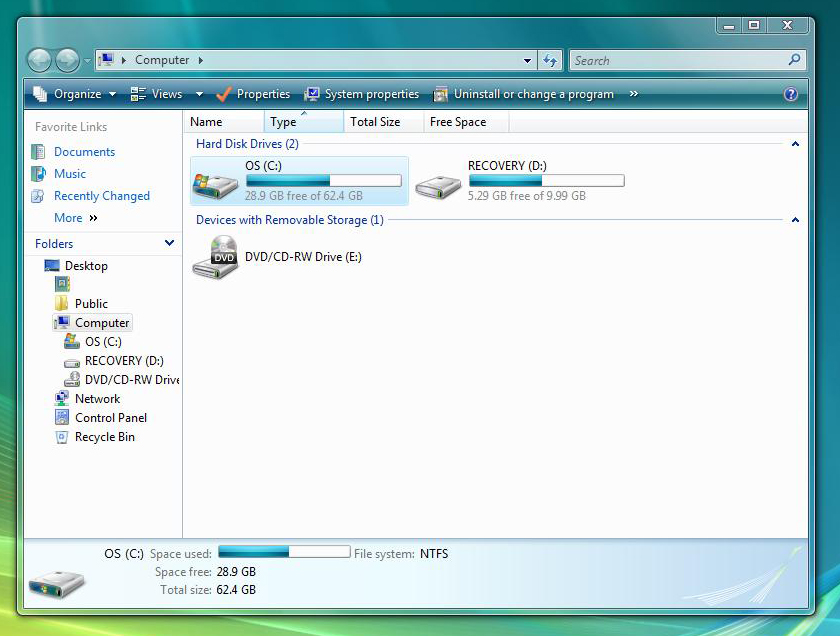The height and width of the screenshot is (636, 840).
Task: Click the Views button
Action: pos(156,94)
